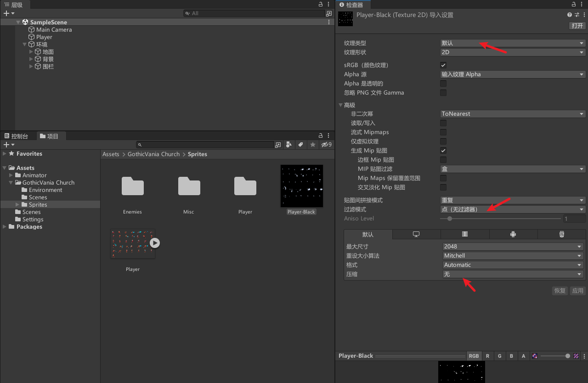This screenshot has width=588, height=383.
Task: Expand 地面 object in Hierarchy
Action: 31,52
